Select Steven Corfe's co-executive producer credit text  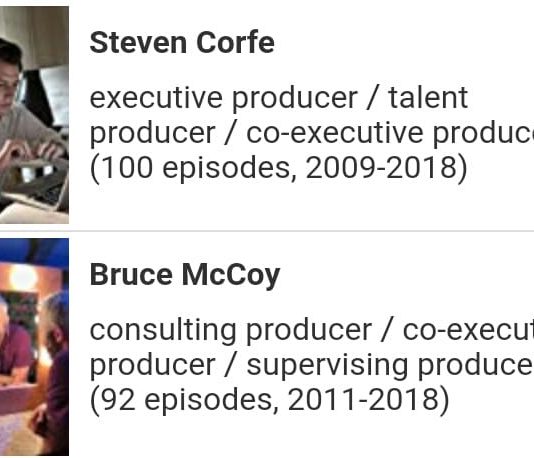pos(390,132)
